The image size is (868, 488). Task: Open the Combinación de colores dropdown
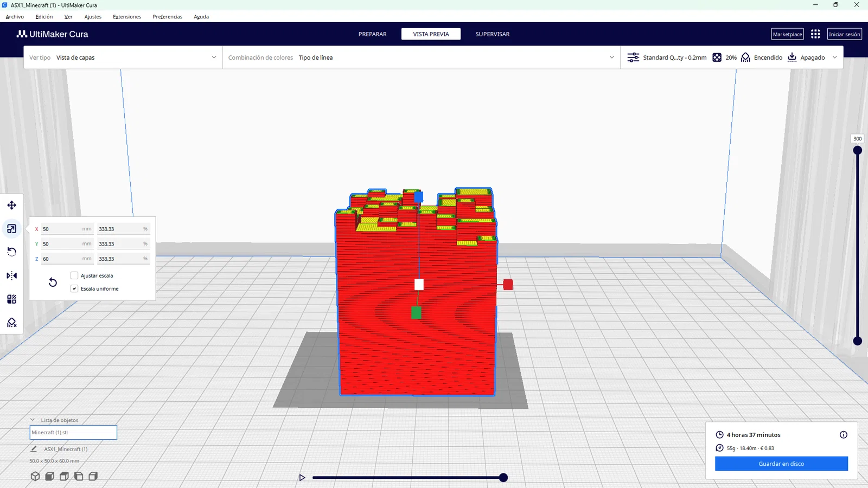(x=422, y=57)
